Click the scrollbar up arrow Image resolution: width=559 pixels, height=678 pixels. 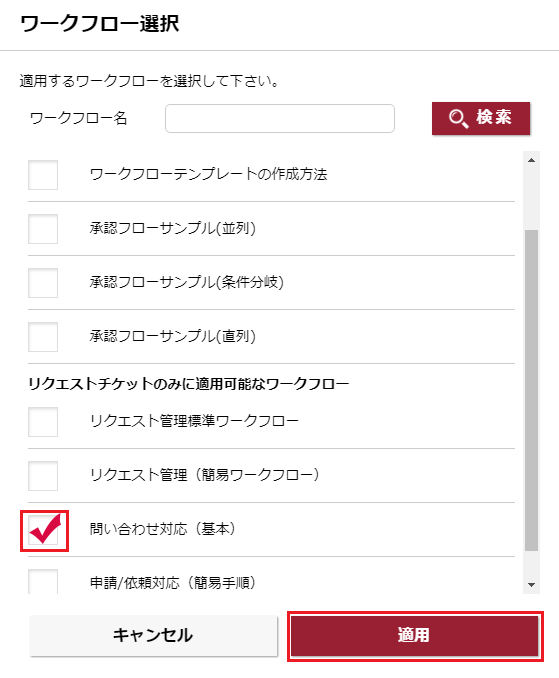click(x=531, y=160)
